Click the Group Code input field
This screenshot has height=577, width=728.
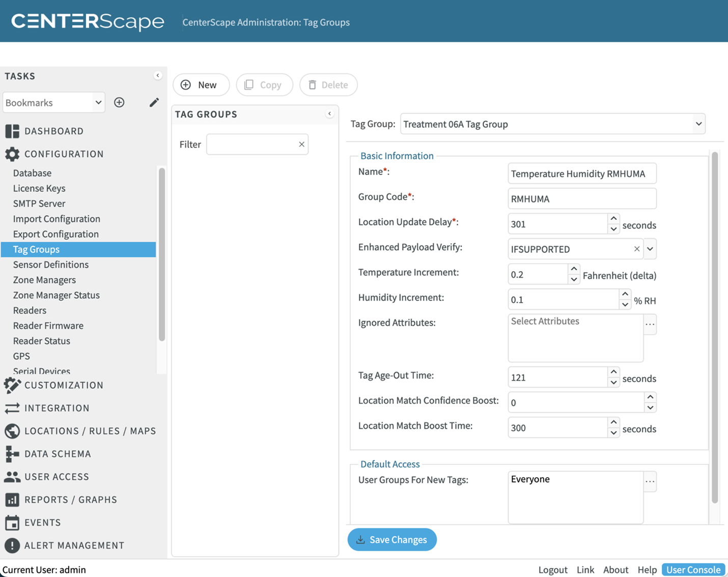581,198
